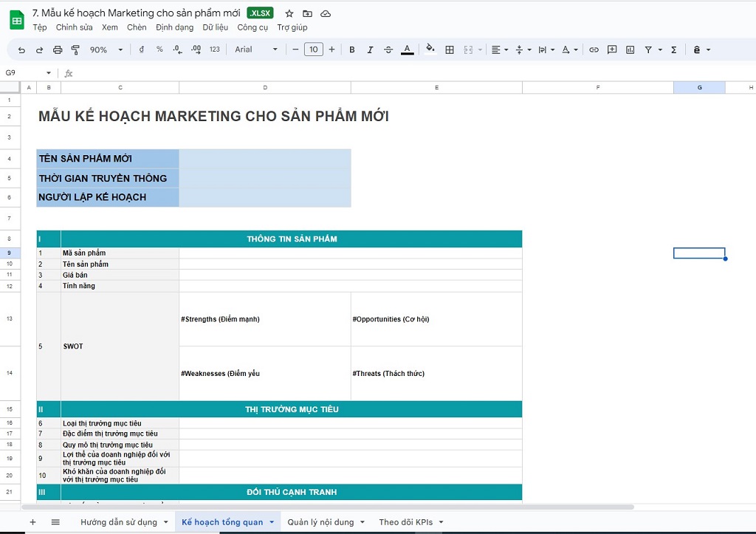Viewport: 756px width, 534px height.
Task: Increase font size with plus button
Action: click(331, 49)
